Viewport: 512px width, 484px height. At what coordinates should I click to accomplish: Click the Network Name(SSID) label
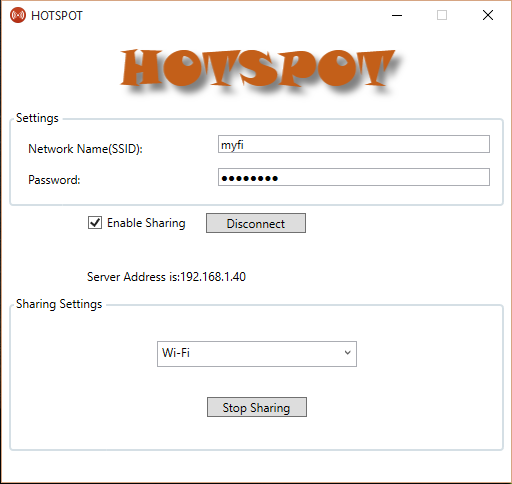pos(85,149)
